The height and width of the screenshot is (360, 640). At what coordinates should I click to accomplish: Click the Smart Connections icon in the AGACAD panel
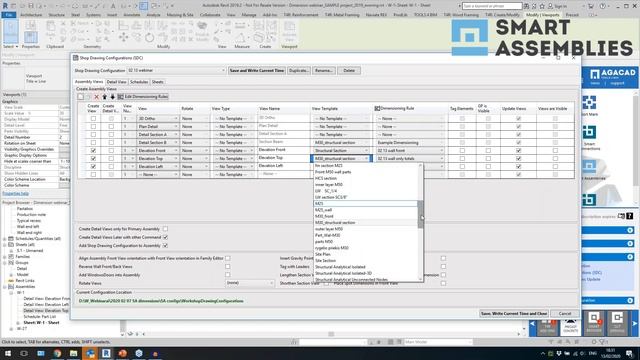tap(589, 132)
